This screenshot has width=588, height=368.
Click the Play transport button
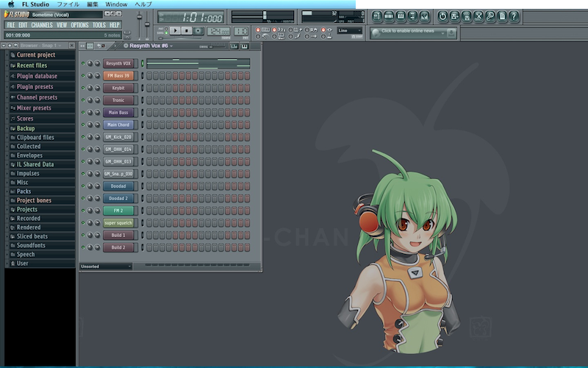tap(175, 31)
